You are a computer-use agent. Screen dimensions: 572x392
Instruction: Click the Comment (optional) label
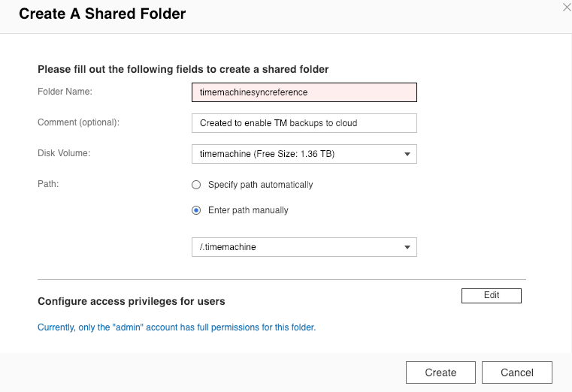pos(79,122)
